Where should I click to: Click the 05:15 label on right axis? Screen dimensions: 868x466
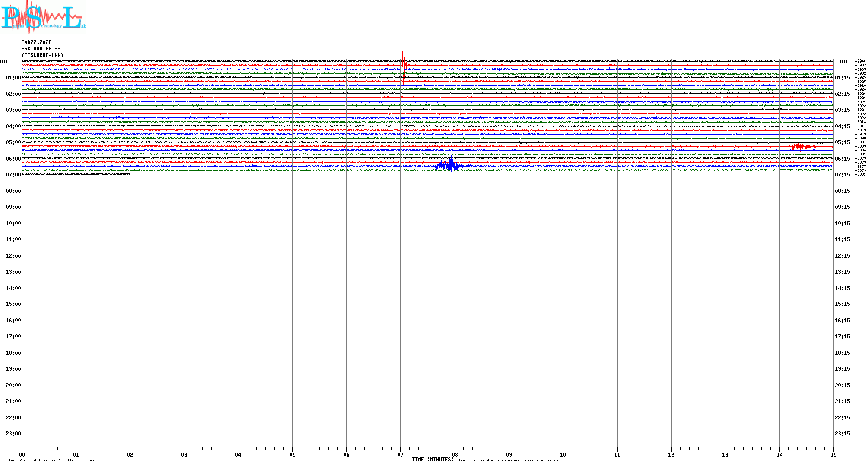pos(842,142)
